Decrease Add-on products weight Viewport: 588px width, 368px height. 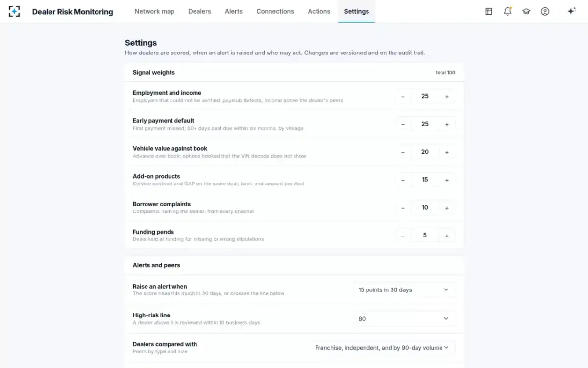[x=403, y=180]
